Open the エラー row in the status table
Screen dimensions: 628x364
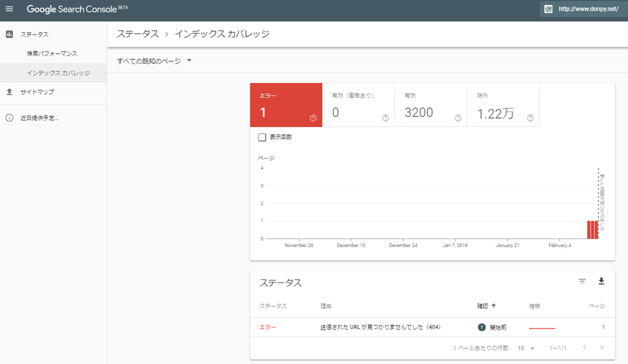(x=432, y=327)
